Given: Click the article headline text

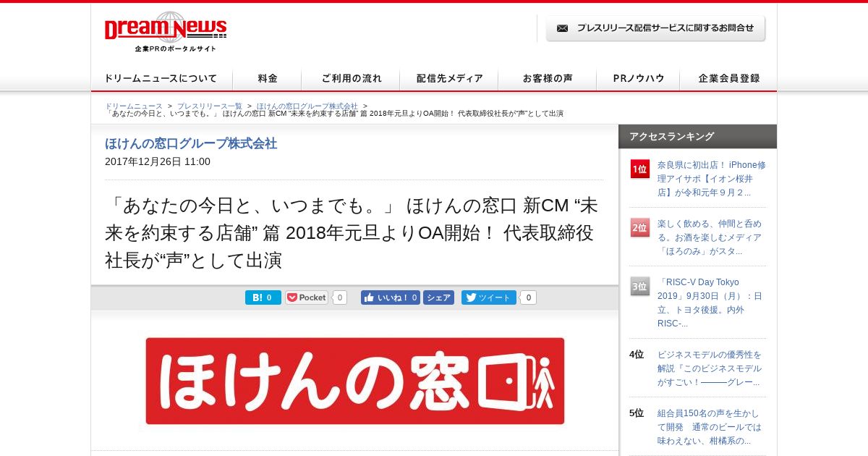Looking at the screenshot, I should click(x=352, y=232).
